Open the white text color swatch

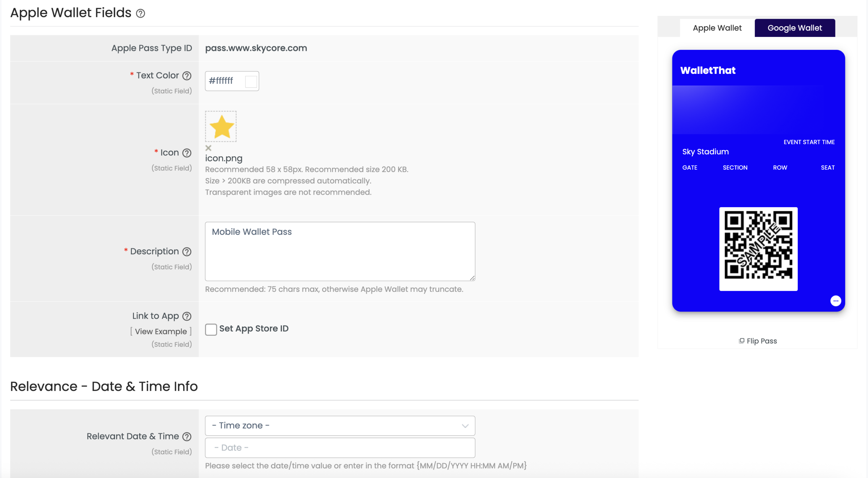251,81
